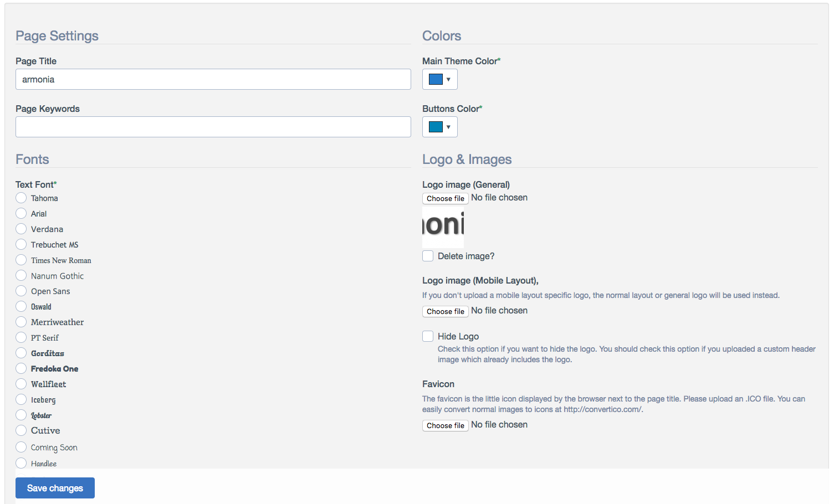Image resolution: width=834 pixels, height=504 pixels.
Task: Pick the Cutive font radio button
Action: (x=21, y=430)
